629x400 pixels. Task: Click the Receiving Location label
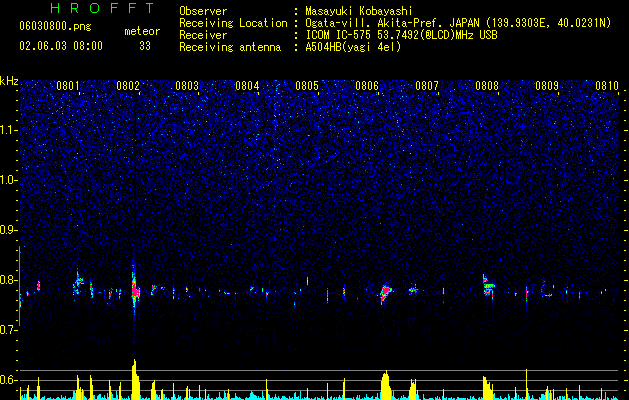coord(233,23)
